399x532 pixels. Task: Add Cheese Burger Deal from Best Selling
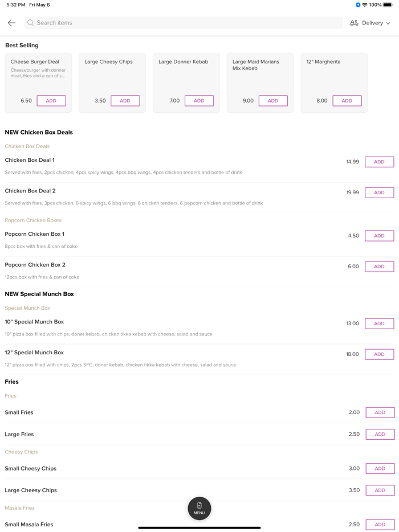click(x=51, y=101)
